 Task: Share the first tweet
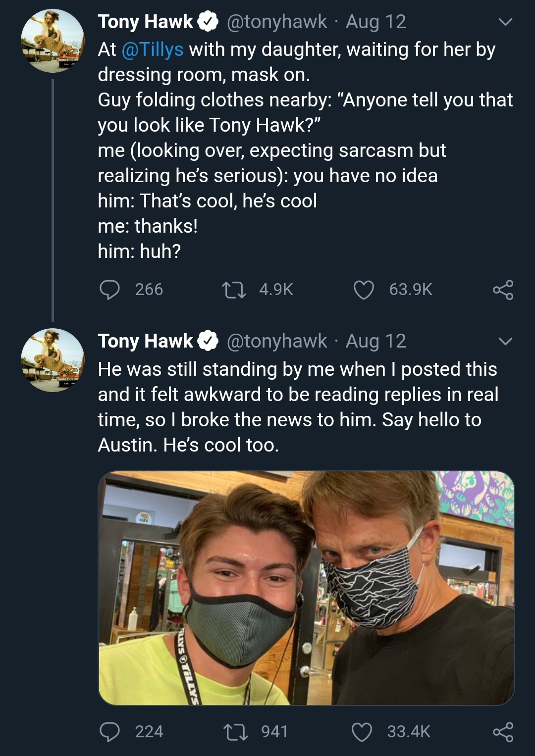pyautogui.click(x=503, y=290)
